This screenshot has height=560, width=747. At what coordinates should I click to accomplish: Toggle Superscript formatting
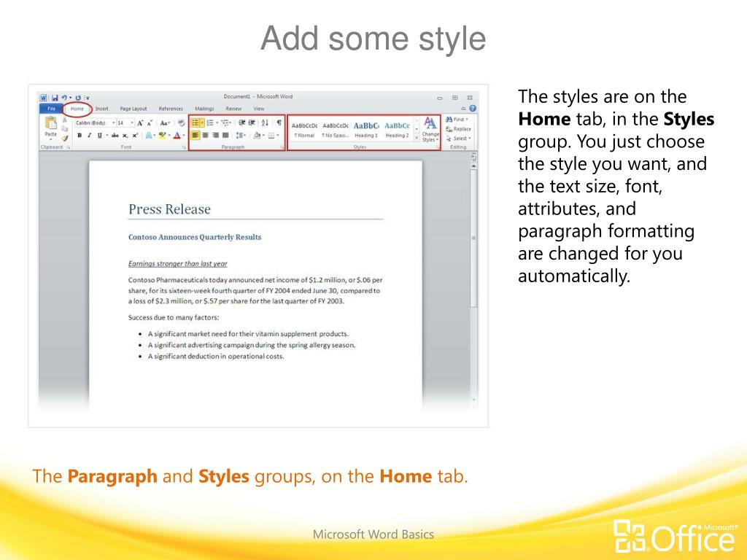tap(135, 135)
